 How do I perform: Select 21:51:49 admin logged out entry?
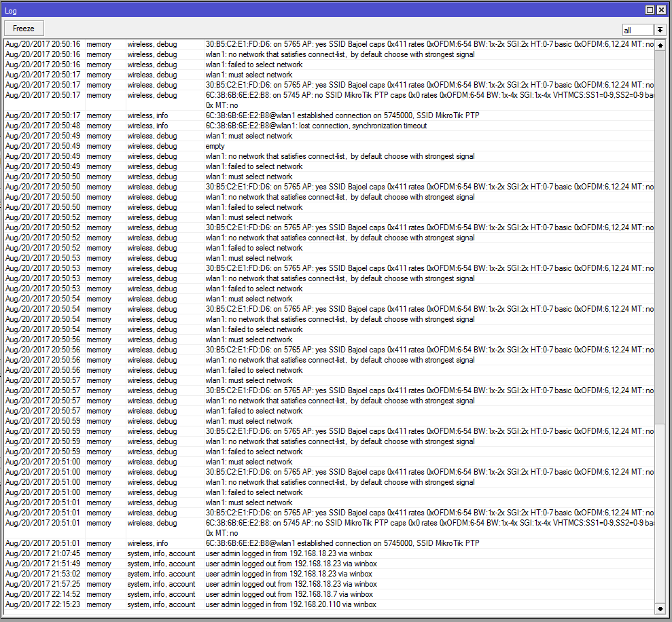tap(329, 564)
